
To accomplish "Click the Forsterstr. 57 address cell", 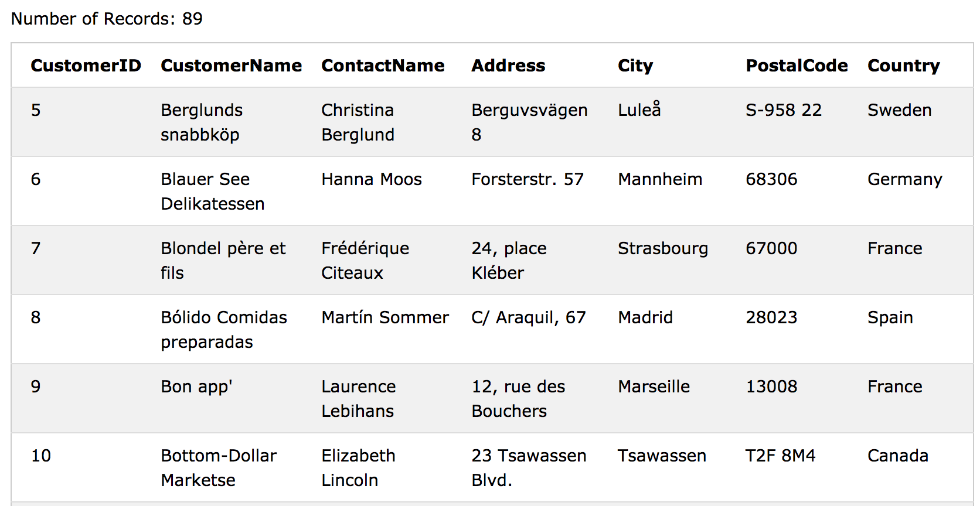I will [528, 179].
